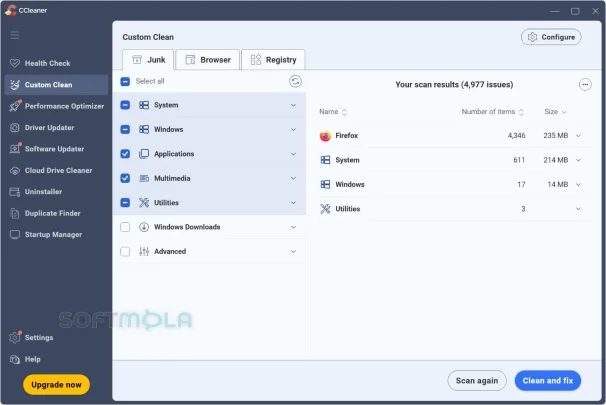
Task: Uncheck the Multimedia checkbox
Action: click(x=125, y=178)
